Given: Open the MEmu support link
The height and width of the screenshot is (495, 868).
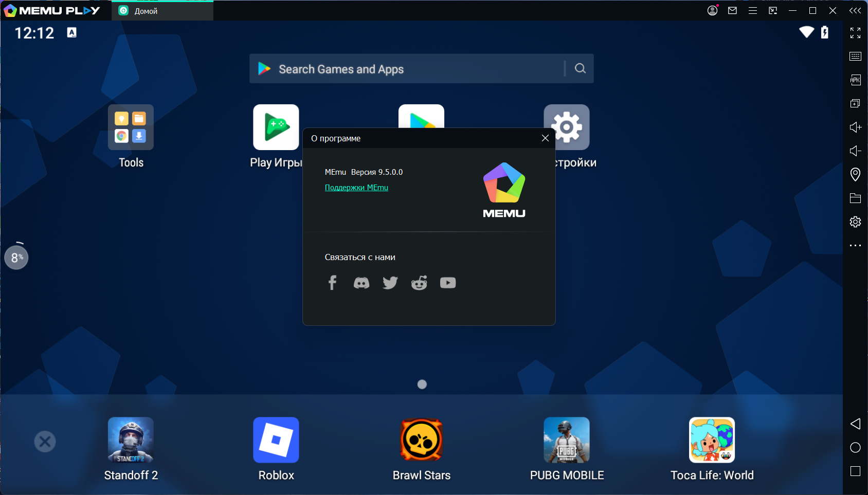Looking at the screenshot, I should pyautogui.click(x=356, y=188).
